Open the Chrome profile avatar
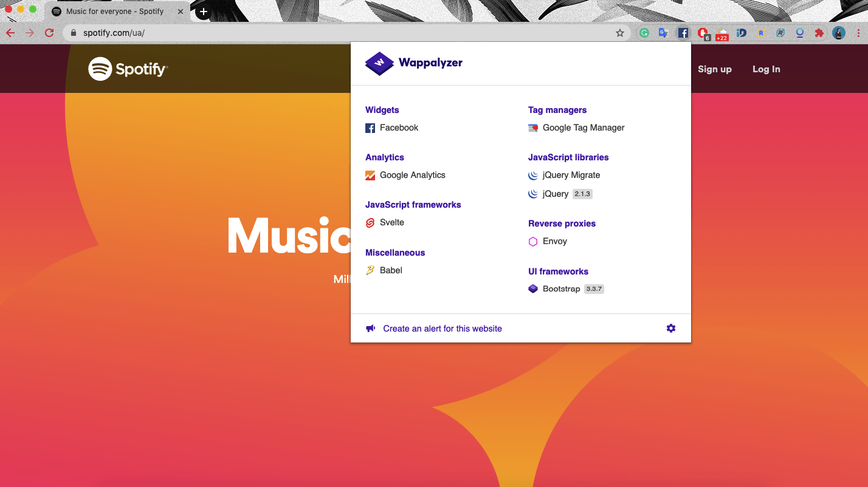868x487 pixels. click(839, 33)
